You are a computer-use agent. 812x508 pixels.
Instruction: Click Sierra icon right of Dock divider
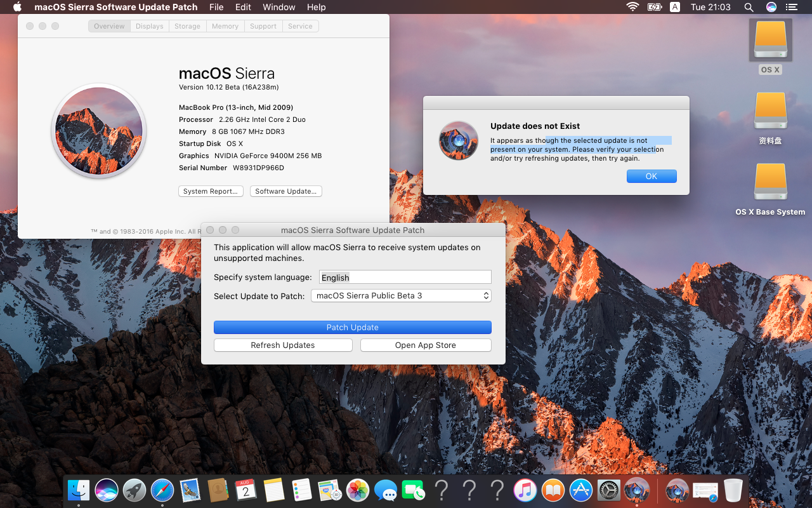[x=677, y=490]
